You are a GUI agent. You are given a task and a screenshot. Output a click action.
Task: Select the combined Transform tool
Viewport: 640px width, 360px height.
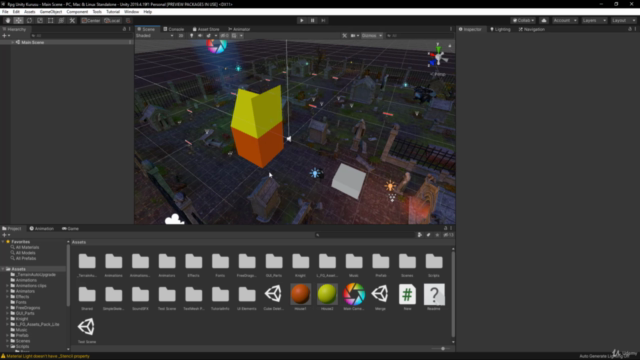(x=61, y=20)
